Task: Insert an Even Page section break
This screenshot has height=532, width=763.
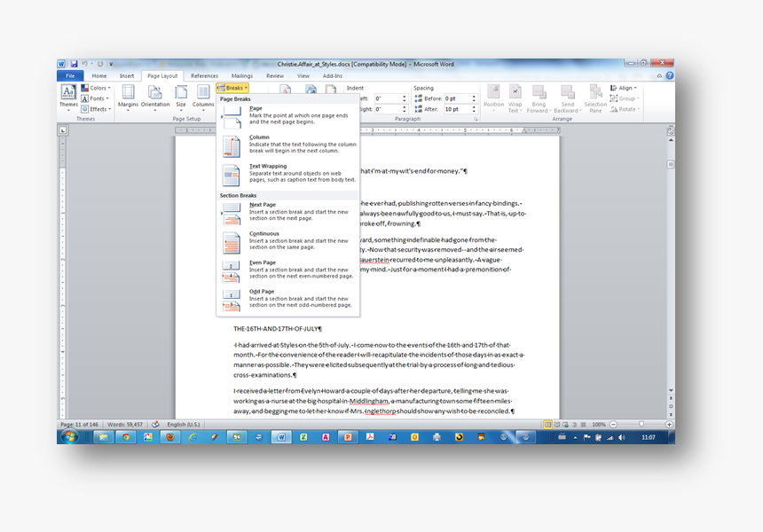Action: pos(288,270)
